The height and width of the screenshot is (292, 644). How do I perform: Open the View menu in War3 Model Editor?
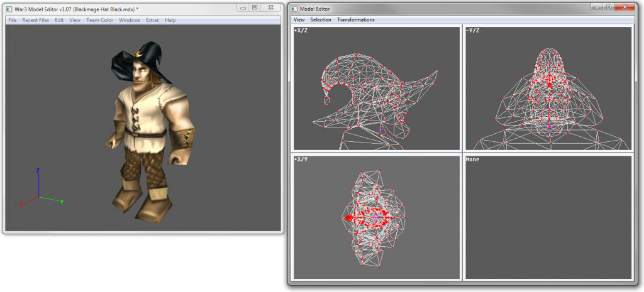(75, 20)
